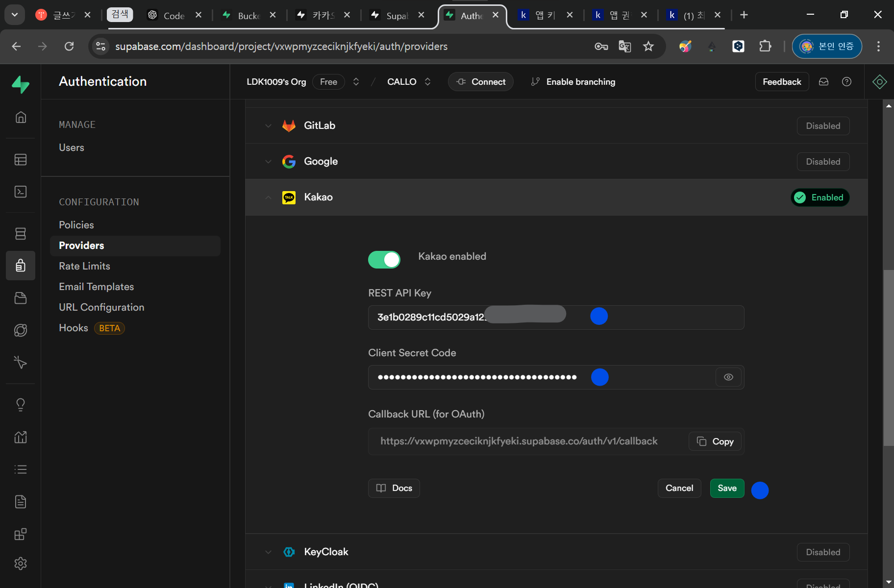Open the Table Editor sidebar icon

pos(21,160)
